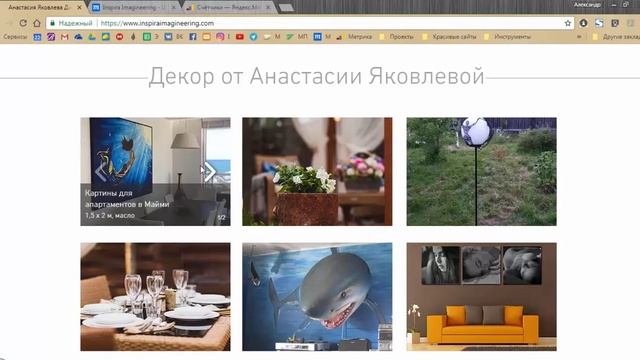Show previous slide in Miami painting gallery
Screen dimensions: 640x360
coord(100,172)
